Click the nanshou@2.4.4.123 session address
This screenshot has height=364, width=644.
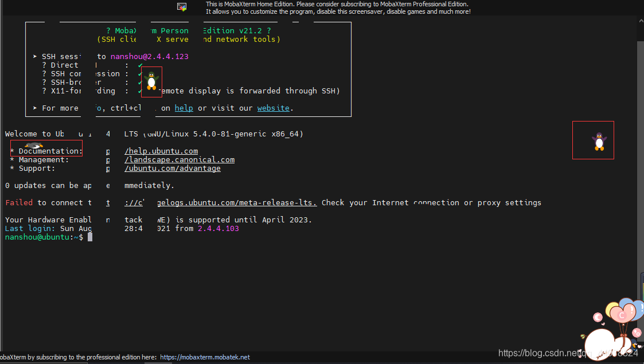(x=150, y=57)
